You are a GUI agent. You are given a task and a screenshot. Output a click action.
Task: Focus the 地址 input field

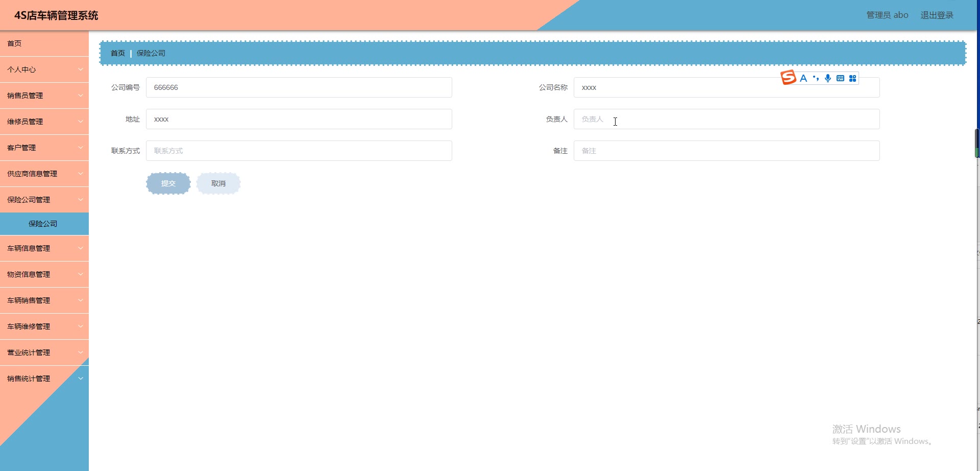[x=299, y=119]
